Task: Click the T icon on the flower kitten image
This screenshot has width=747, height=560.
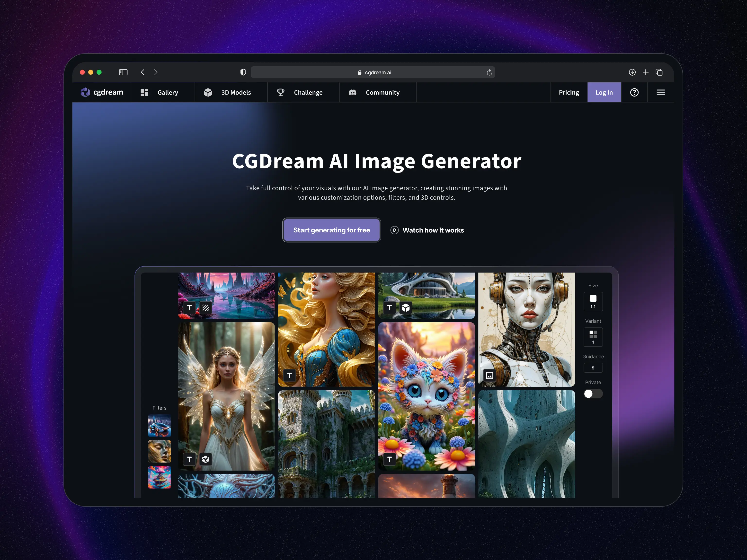Action: [x=389, y=459]
